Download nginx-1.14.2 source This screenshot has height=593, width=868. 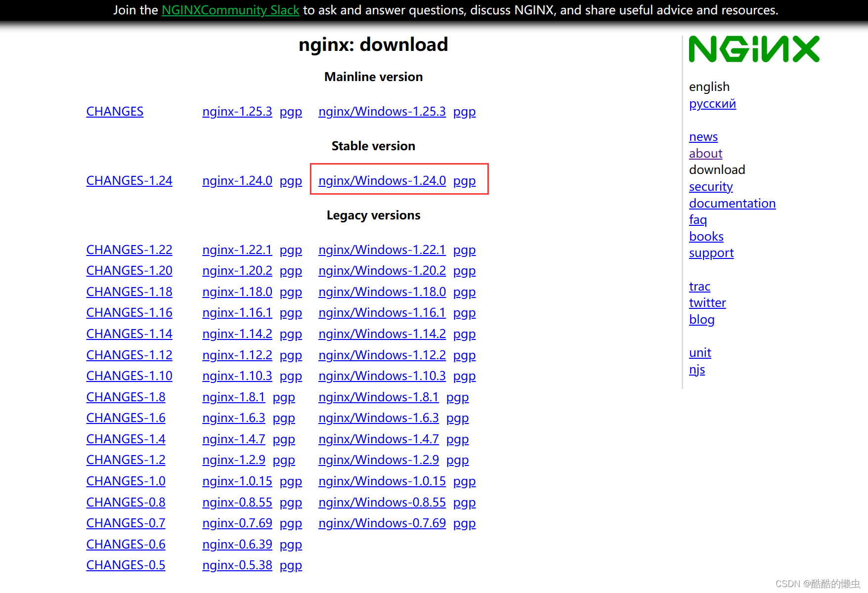tap(237, 334)
